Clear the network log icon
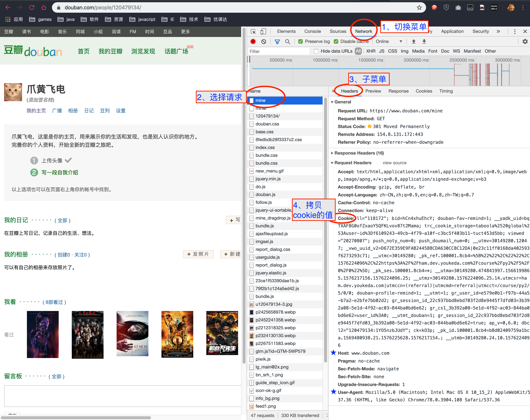 264,41
